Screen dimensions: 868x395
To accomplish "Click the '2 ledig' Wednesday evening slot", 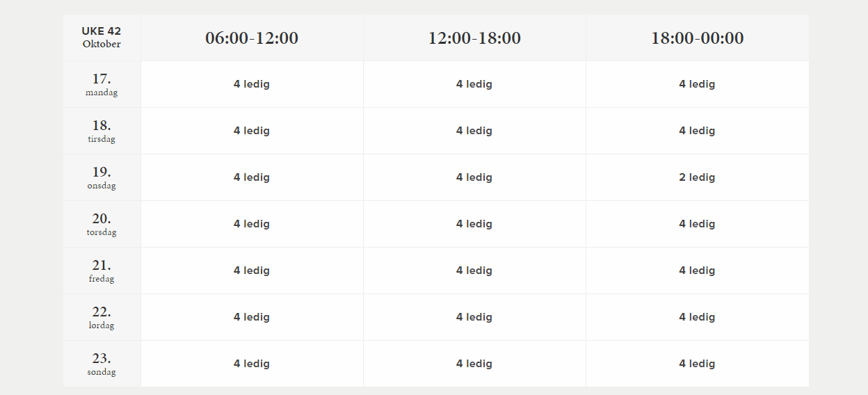I will (697, 177).
